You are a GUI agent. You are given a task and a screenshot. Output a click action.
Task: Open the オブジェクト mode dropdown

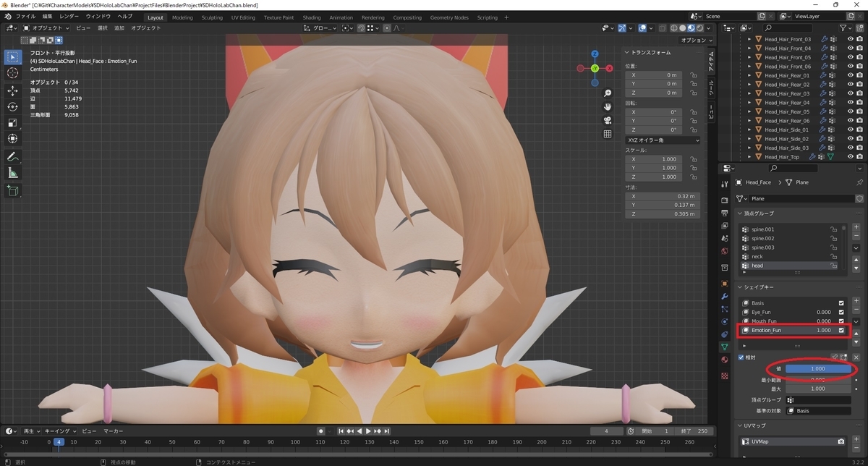46,28
